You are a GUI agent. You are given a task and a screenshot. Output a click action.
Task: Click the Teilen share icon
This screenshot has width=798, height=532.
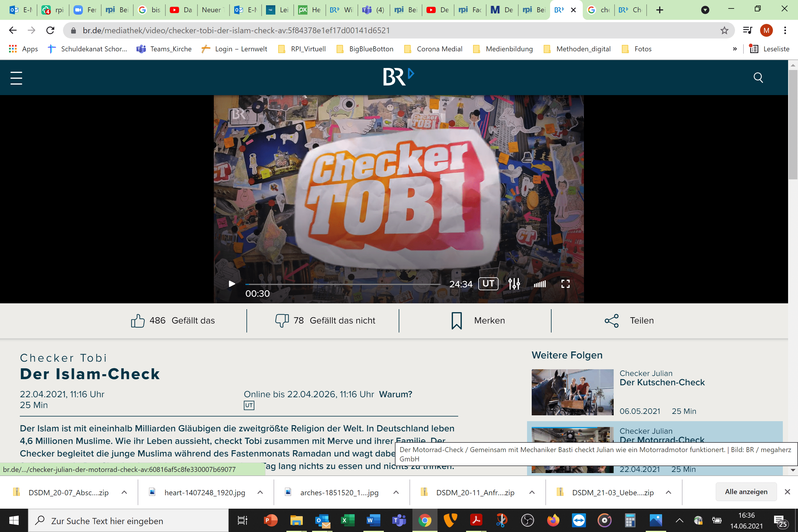click(x=611, y=321)
